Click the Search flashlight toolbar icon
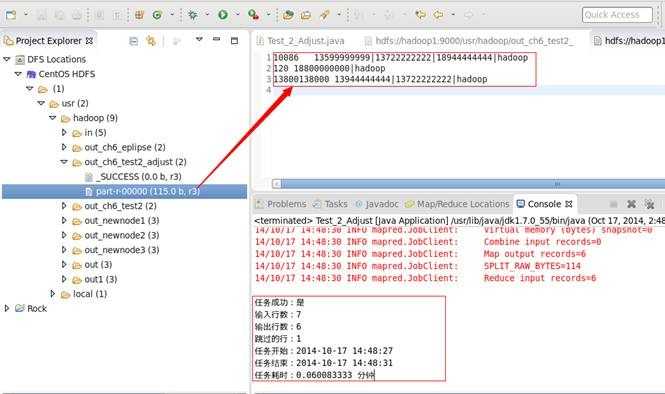The image size is (665, 394). click(x=324, y=15)
